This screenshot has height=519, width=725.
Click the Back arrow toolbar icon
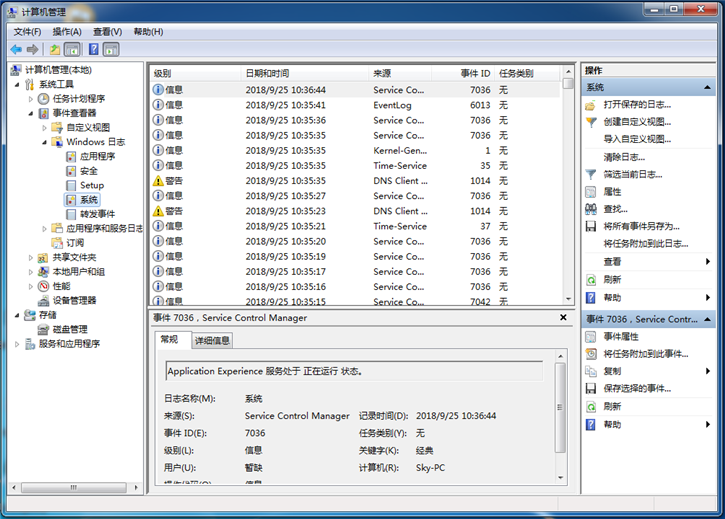click(16, 49)
